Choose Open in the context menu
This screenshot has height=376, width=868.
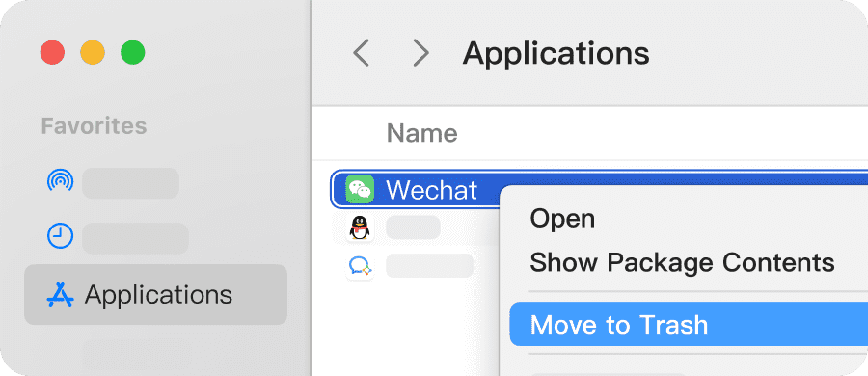click(x=562, y=218)
